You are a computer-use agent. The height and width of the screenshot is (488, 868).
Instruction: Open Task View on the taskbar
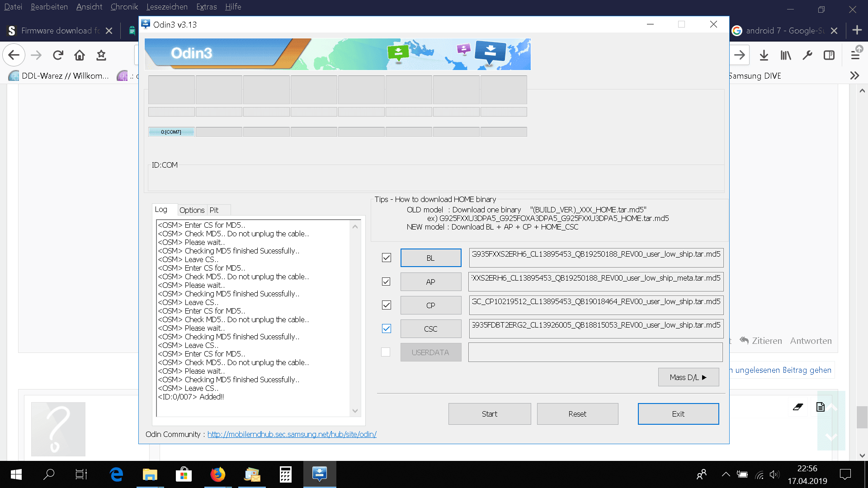pos(81,474)
